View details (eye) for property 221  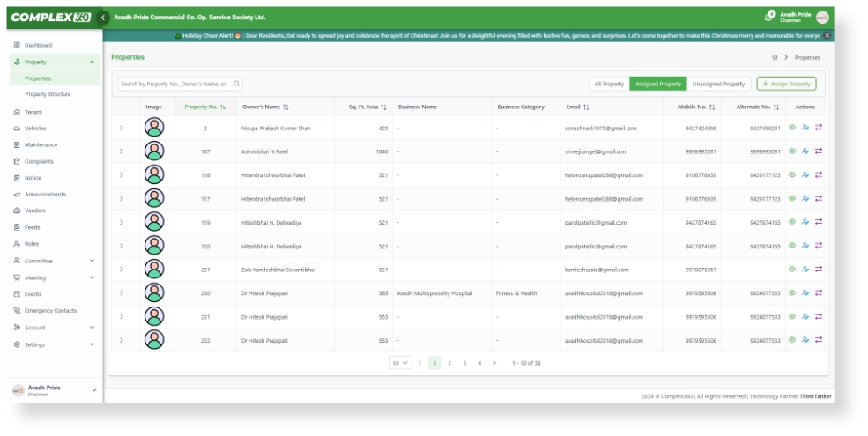(x=792, y=270)
